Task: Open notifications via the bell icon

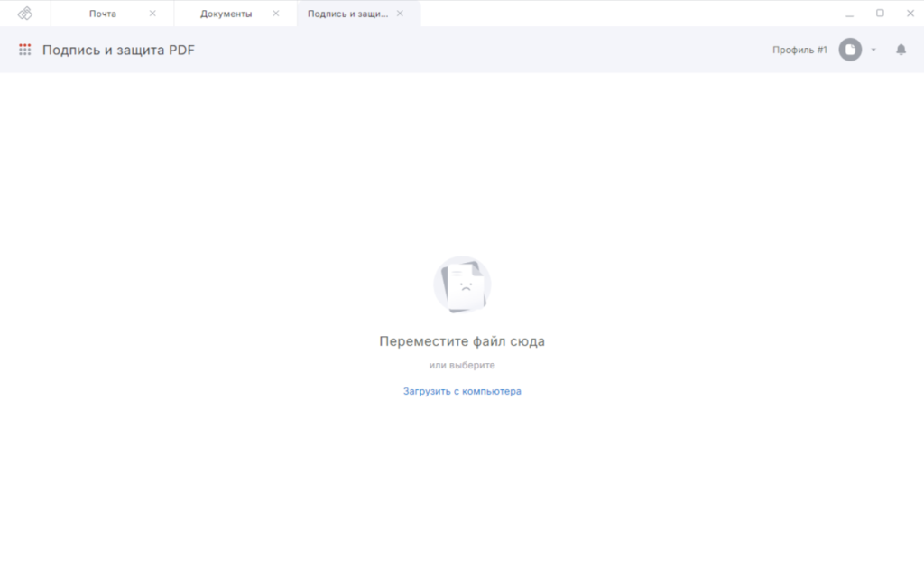Action: 901,51
